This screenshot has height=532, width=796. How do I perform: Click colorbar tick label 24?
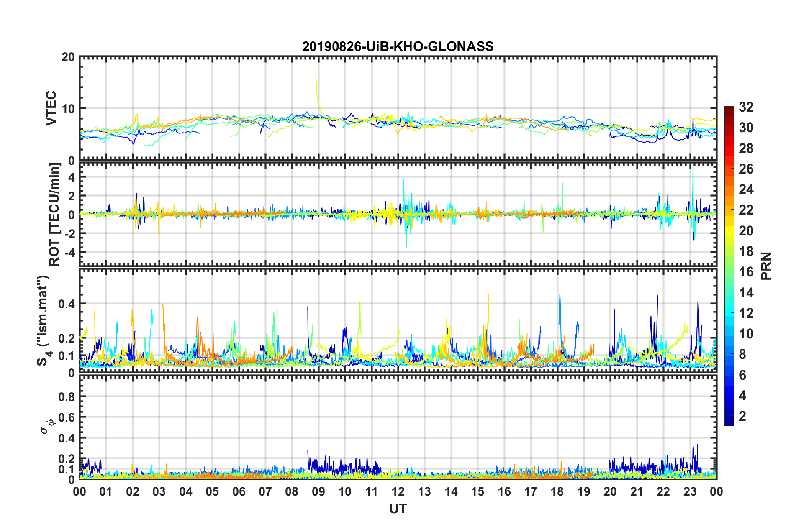click(x=746, y=189)
